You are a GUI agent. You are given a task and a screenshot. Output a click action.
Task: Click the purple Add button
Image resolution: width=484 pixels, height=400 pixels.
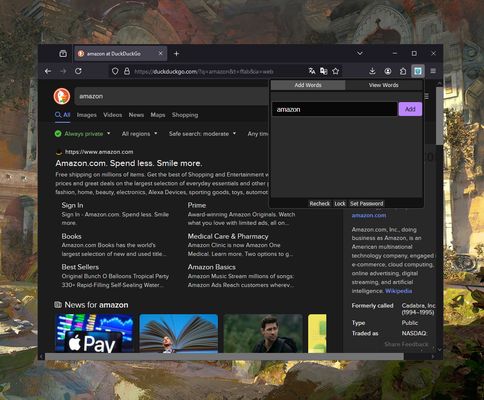[410, 109]
